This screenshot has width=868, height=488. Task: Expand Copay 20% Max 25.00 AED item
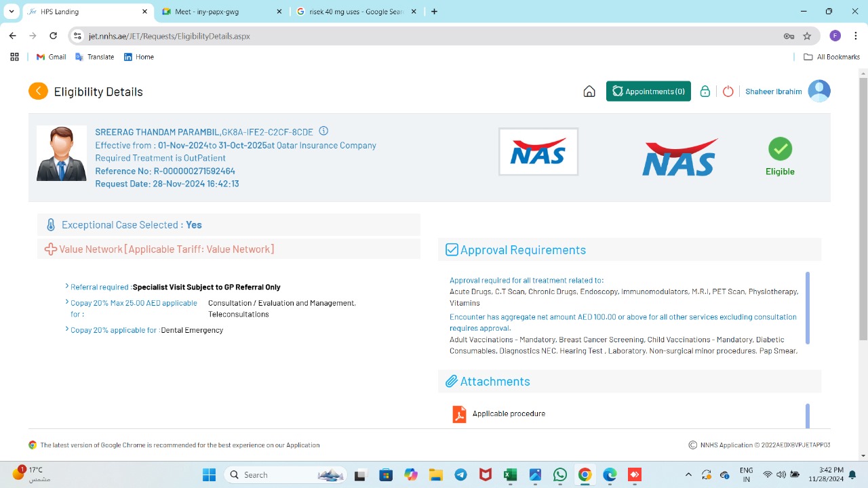[x=67, y=302]
